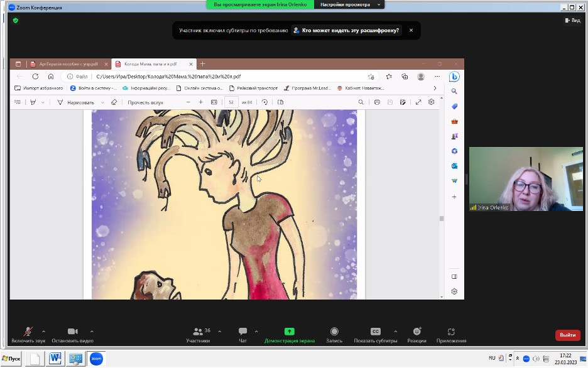Leave the meeting with red Выйти button
588x368 pixels.
pyautogui.click(x=567, y=335)
